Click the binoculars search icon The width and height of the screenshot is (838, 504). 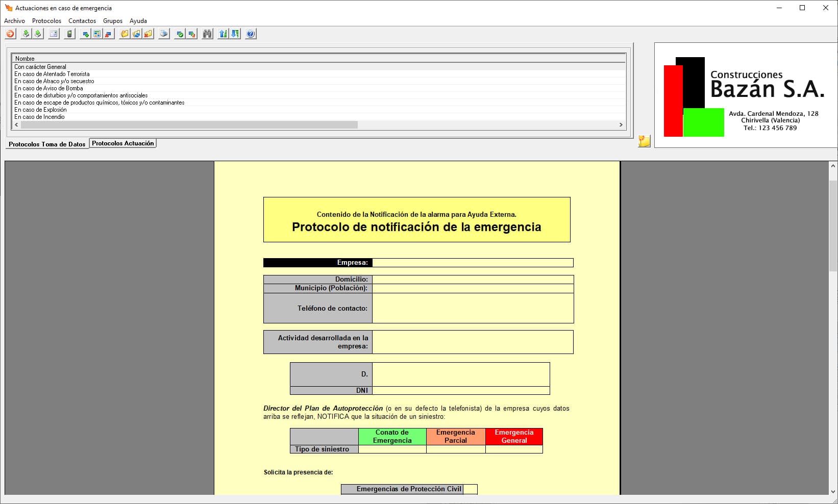point(207,34)
